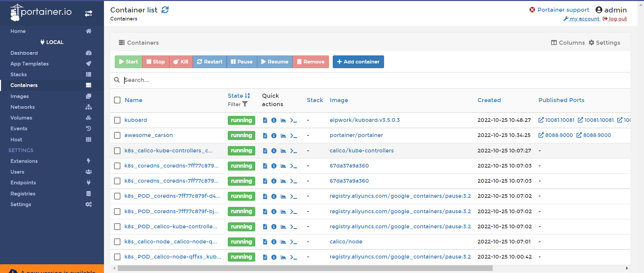Viewport: 644px width, 273px height.
Task: Check the kuboard container checkbox
Action: [x=117, y=120]
